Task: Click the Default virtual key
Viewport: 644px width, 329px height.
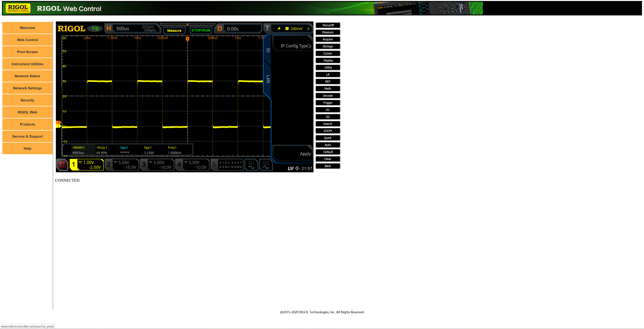Action: click(328, 152)
